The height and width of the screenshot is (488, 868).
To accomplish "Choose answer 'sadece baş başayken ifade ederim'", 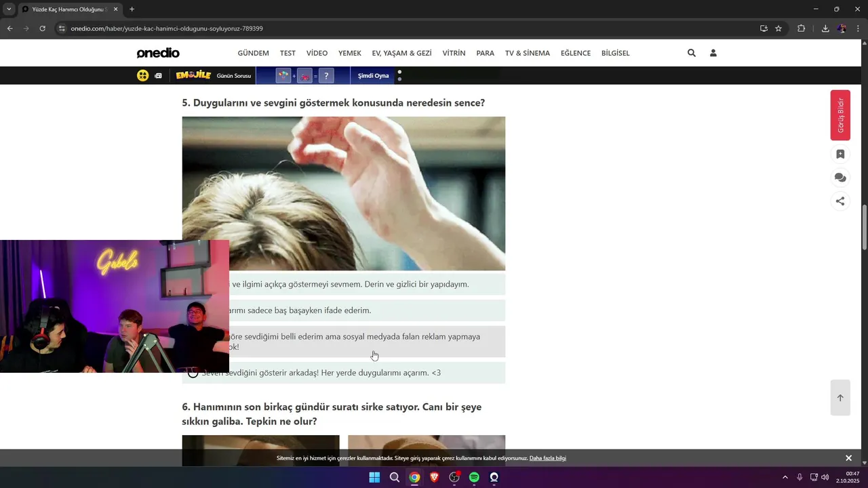I will click(x=344, y=310).
